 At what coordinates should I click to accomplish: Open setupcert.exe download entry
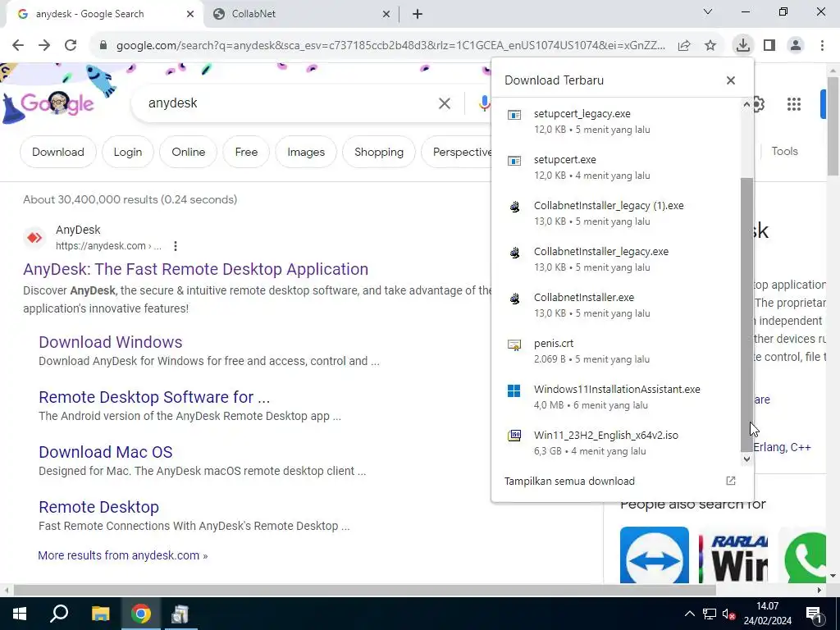coord(616,167)
